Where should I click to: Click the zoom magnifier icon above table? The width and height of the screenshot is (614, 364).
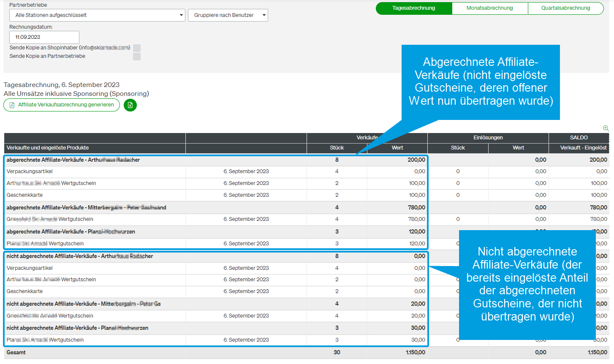coord(606,128)
